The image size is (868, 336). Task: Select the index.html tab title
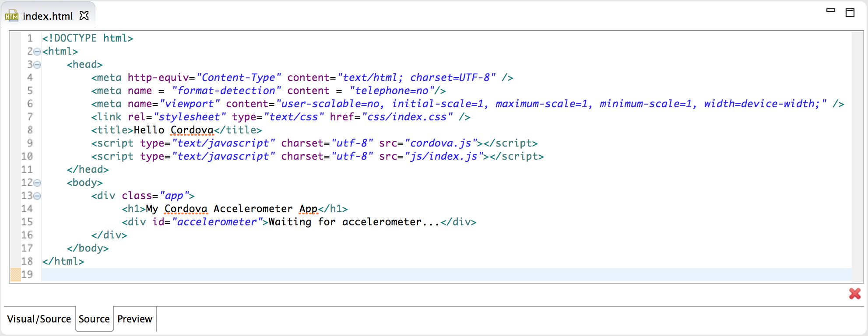(48, 16)
